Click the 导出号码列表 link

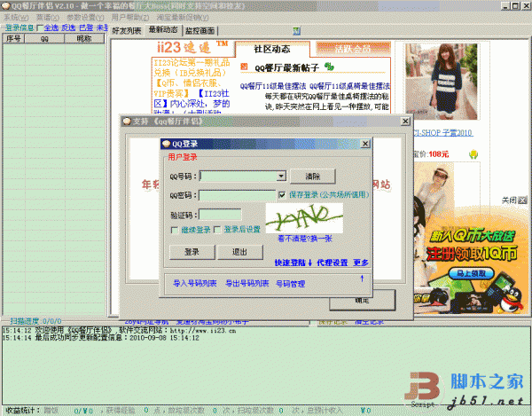click(x=247, y=283)
